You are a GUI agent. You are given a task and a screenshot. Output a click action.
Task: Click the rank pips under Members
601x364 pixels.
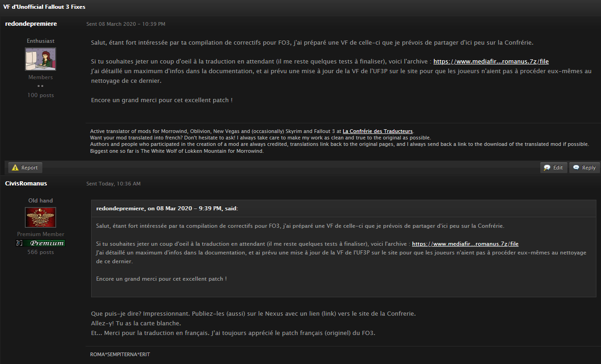point(40,86)
